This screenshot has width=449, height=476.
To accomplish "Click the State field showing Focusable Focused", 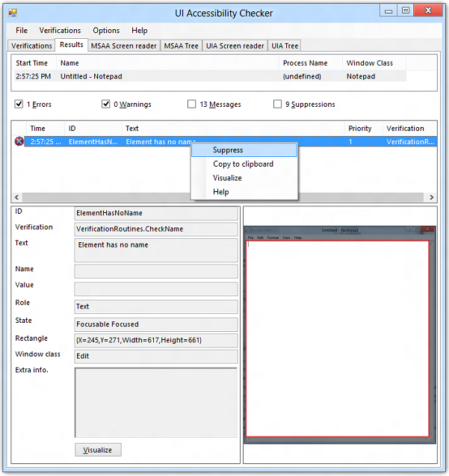I will click(155, 324).
